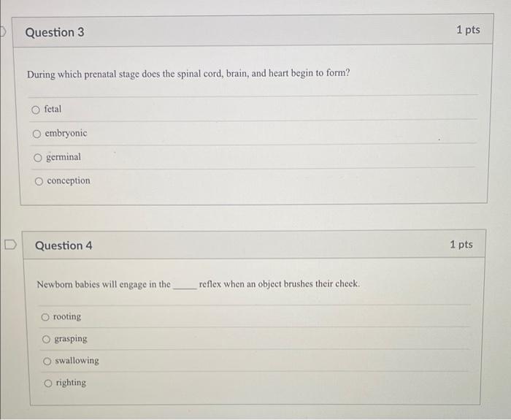The image size is (511, 420).
Task: Pick the swallowing radio option
Action: pyautogui.click(x=47, y=362)
